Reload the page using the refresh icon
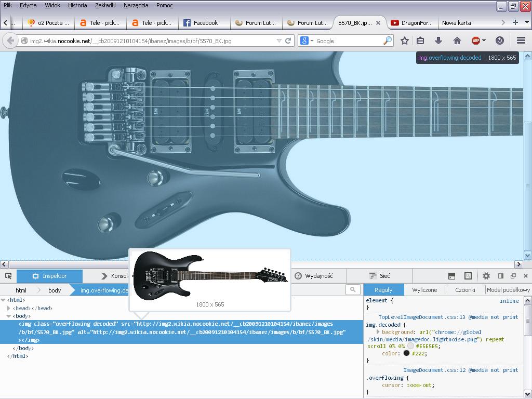Viewport: 532px width, 399px height. (x=288, y=41)
